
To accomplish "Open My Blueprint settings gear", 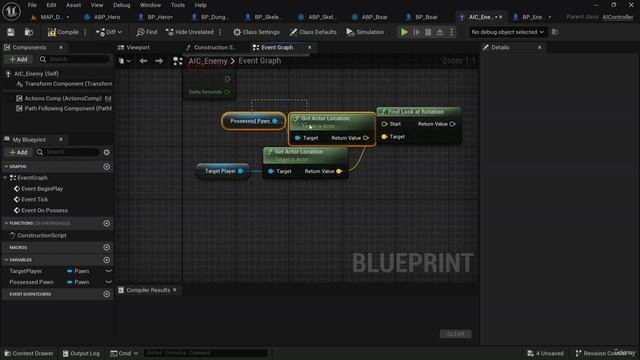I will (x=107, y=152).
